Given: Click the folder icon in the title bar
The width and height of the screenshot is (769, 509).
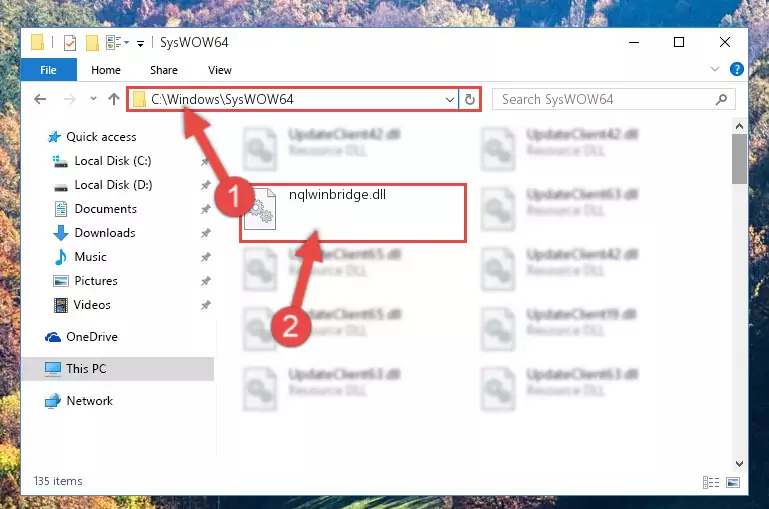Looking at the screenshot, I should tap(37, 43).
